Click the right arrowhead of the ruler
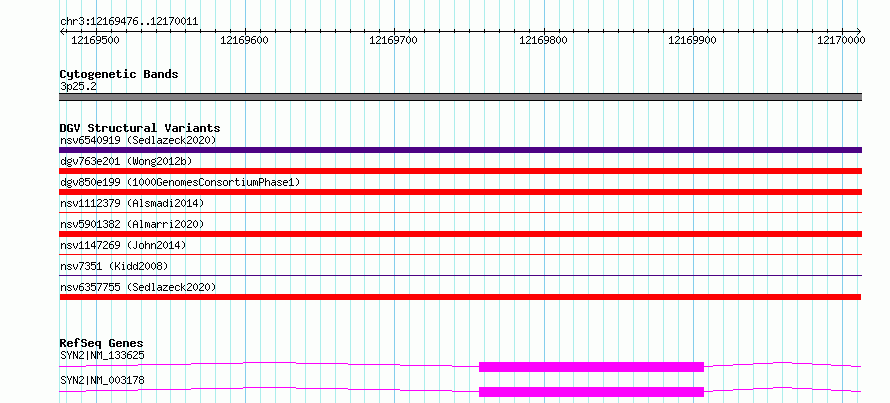This screenshot has height=403, width=890. [x=859, y=31]
